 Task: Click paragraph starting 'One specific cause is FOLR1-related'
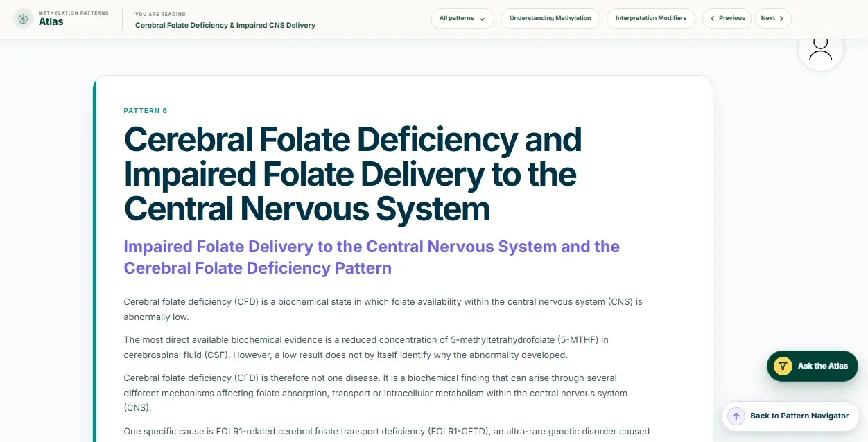coord(386,432)
